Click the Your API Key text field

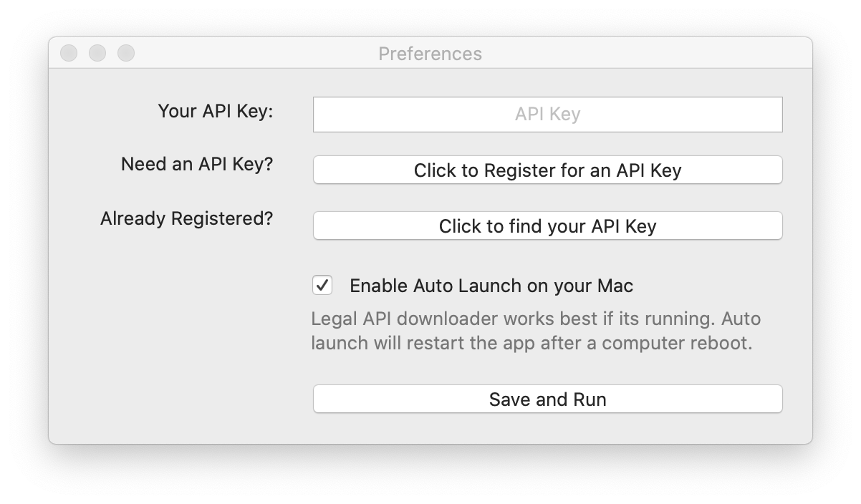pyautogui.click(x=547, y=115)
